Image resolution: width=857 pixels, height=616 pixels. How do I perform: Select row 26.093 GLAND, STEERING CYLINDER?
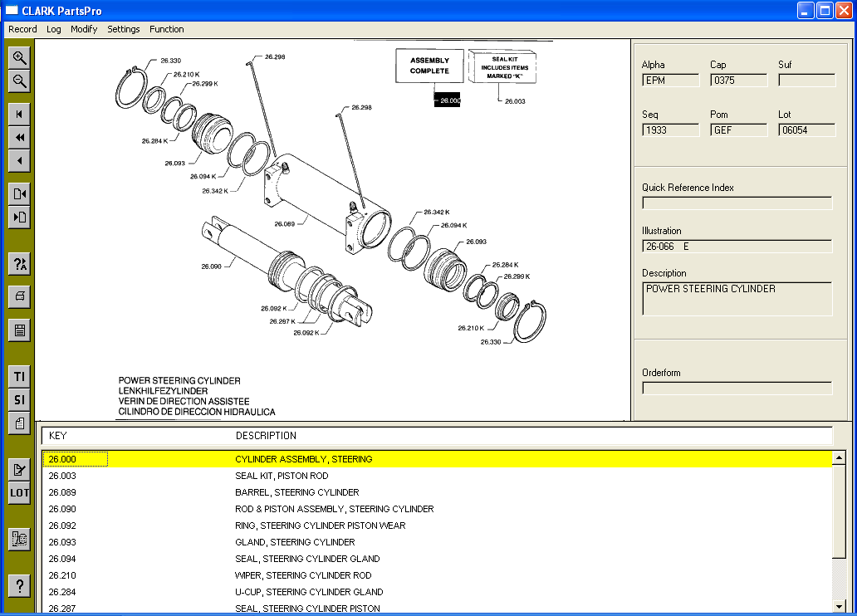pos(438,542)
